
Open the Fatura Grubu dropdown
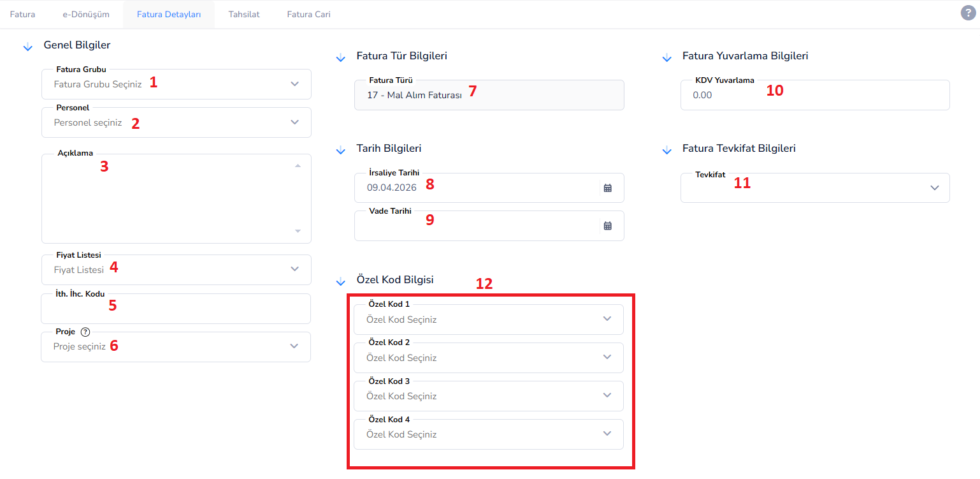click(x=177, y=84)
